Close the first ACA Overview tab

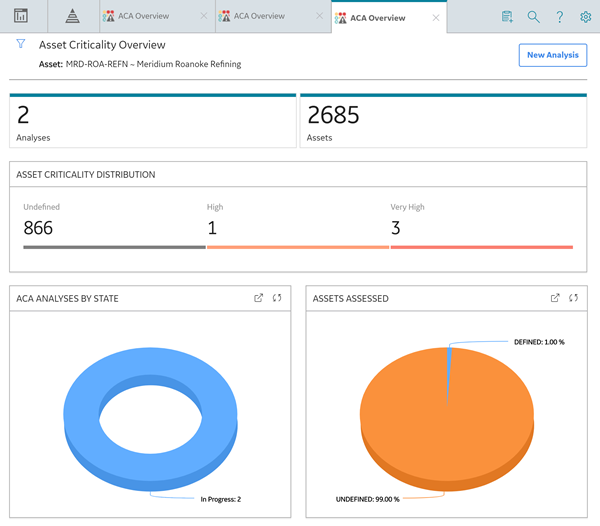tap(204, 16)
